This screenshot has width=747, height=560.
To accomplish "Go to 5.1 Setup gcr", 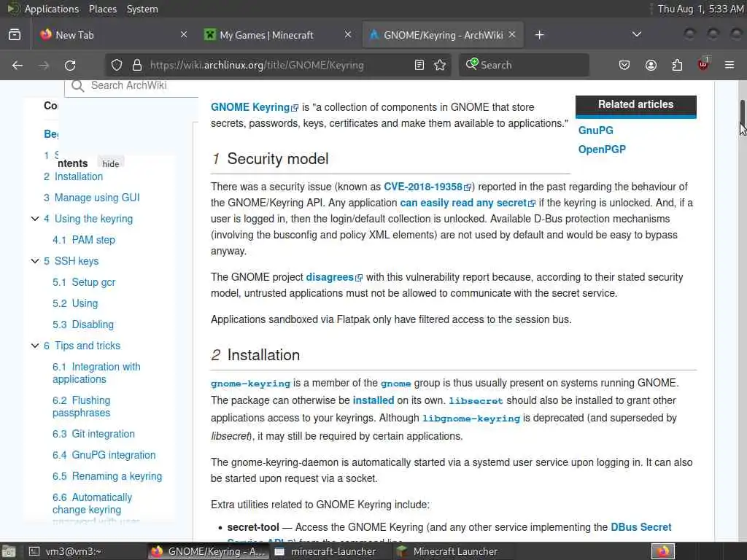I will tap(84, 282).
